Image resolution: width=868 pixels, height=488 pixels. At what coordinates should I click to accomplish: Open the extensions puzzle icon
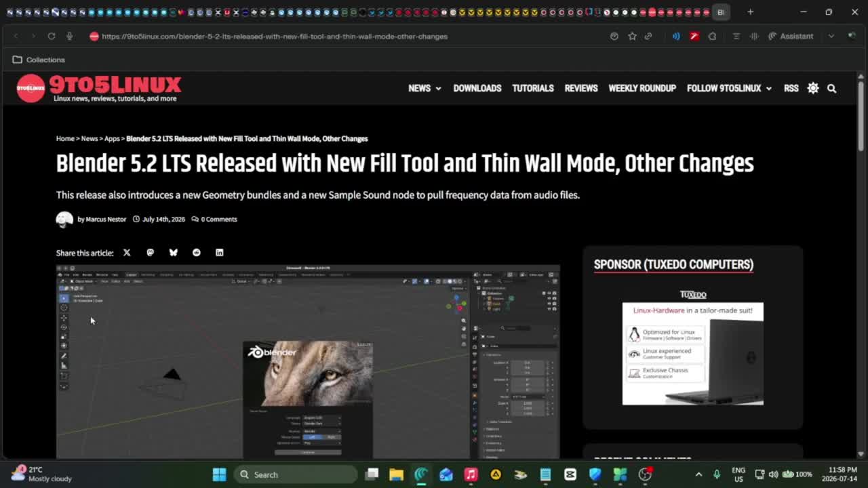click(712, 36)
